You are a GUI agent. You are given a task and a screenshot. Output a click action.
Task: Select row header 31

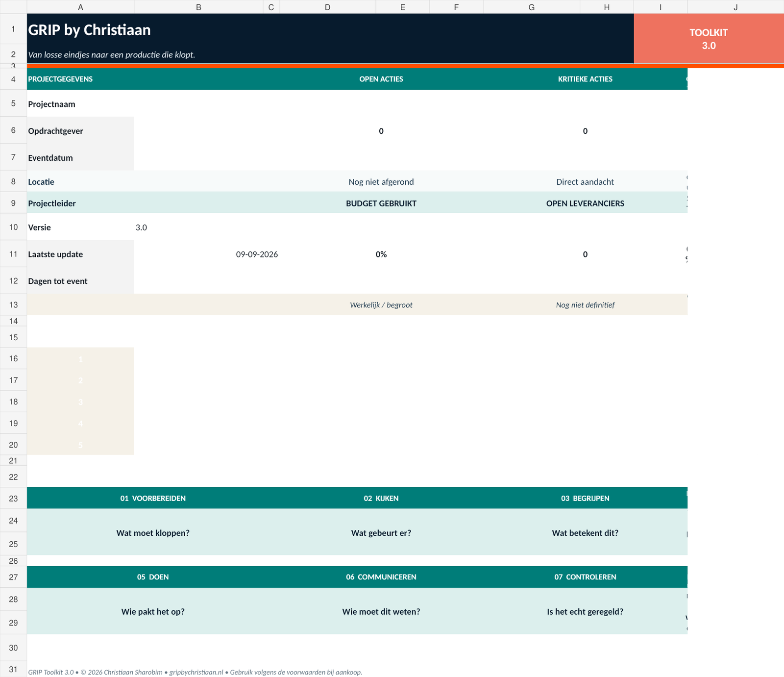[x=13, y=669]
